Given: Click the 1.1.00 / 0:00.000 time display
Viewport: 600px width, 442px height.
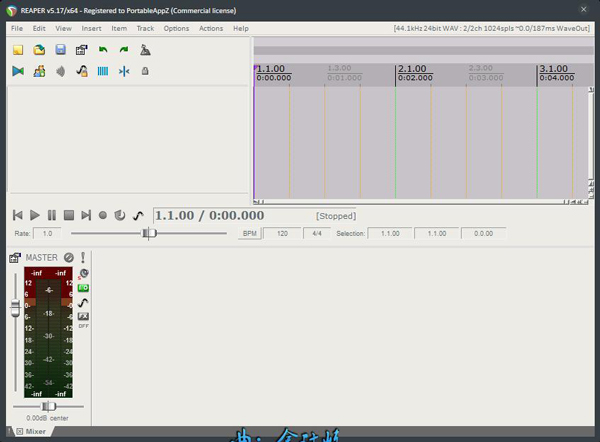Looking at the screenshot, I should click(x=210, y=215).
